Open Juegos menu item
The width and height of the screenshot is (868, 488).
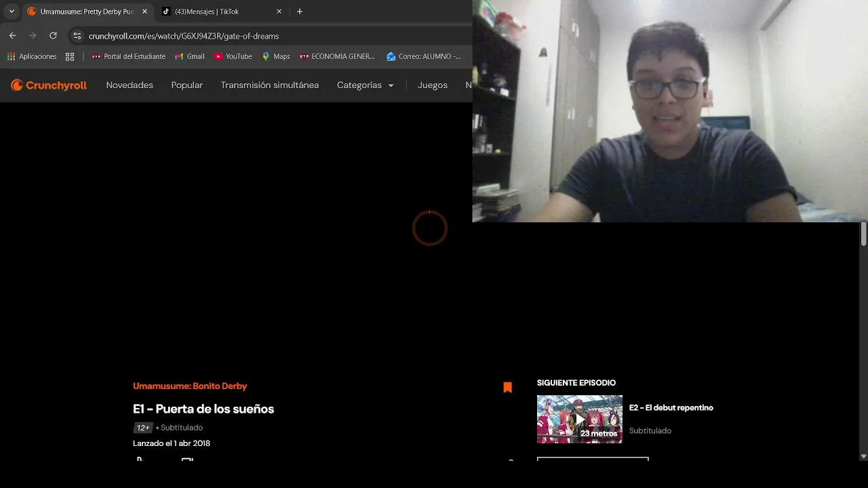pos(433,85)
